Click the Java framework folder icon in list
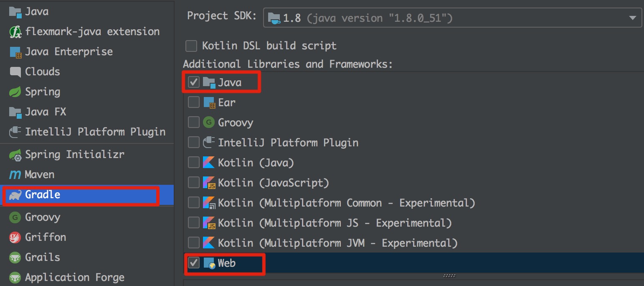644x286 pixels. [209, 82]
